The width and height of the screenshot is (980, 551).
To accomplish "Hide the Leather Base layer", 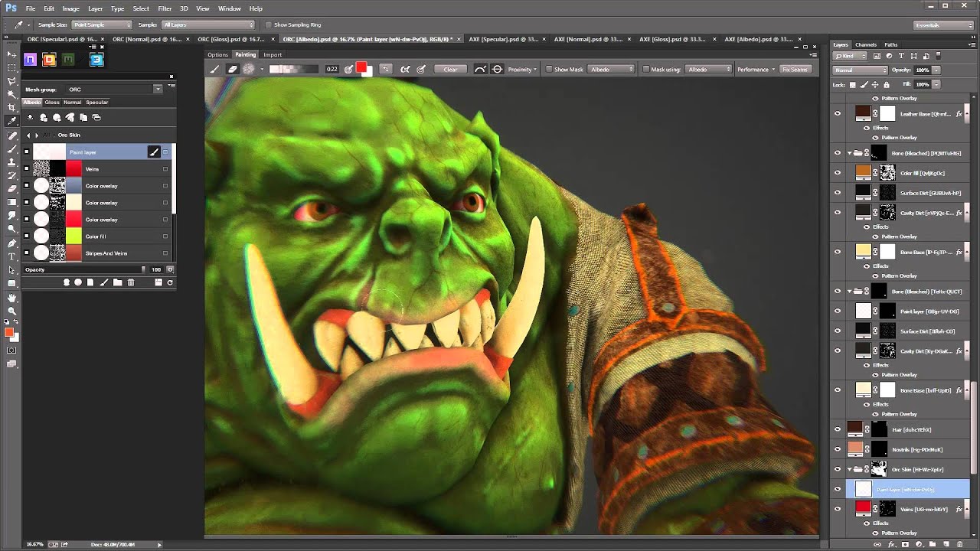I will coord(837,113).
